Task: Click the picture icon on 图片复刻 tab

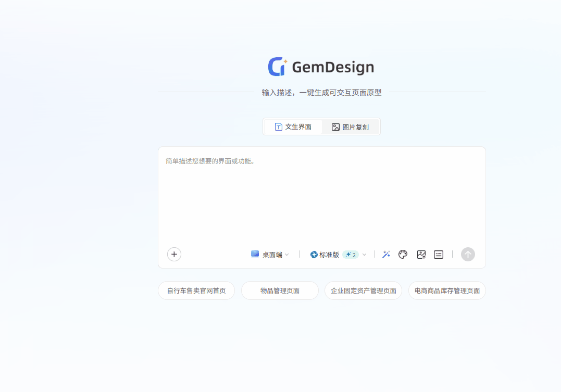Action: pyautogui.click(x=335, y=127)
